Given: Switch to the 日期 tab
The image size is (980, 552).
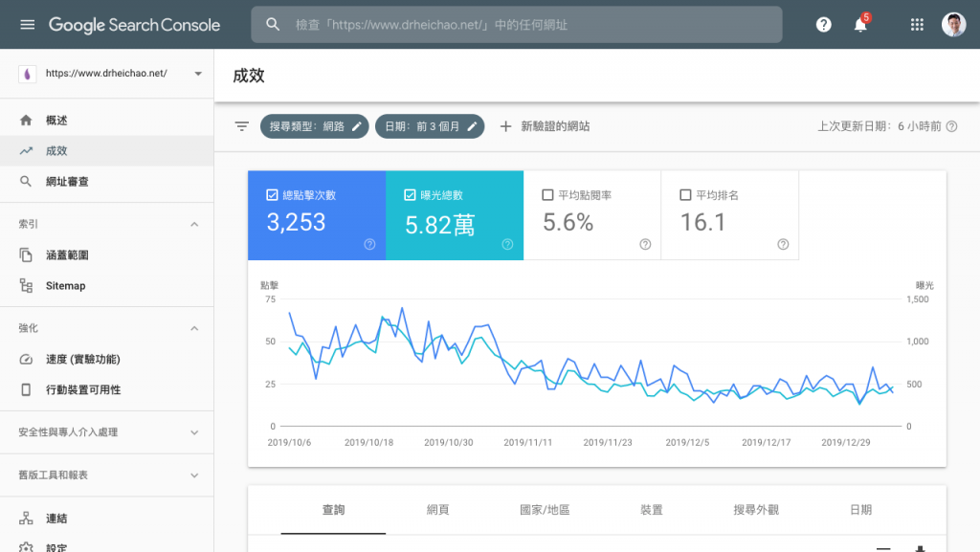Looking at the screenshot, I should pos(860,510).
